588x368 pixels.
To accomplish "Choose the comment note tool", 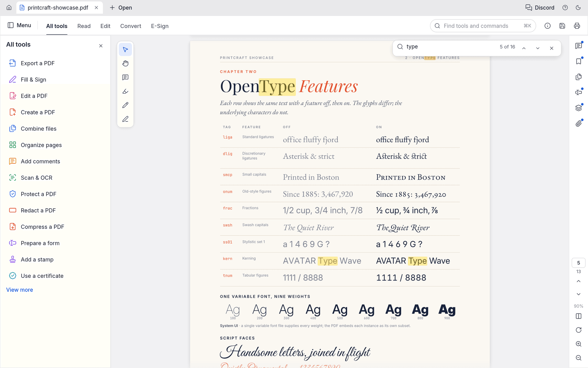I will coord(125,78).
